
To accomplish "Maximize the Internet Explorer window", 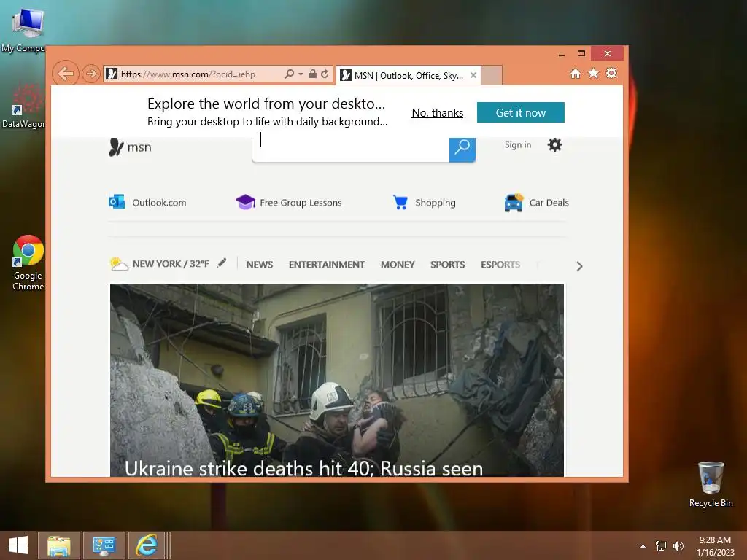I will pyautogui.click(x=581, y=53).
